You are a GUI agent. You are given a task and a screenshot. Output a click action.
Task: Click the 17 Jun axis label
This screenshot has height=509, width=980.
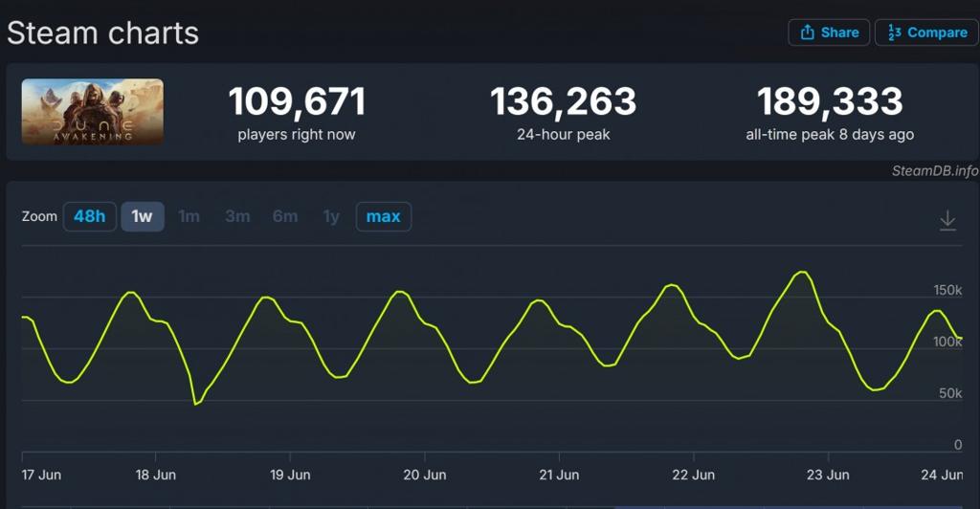41,475
